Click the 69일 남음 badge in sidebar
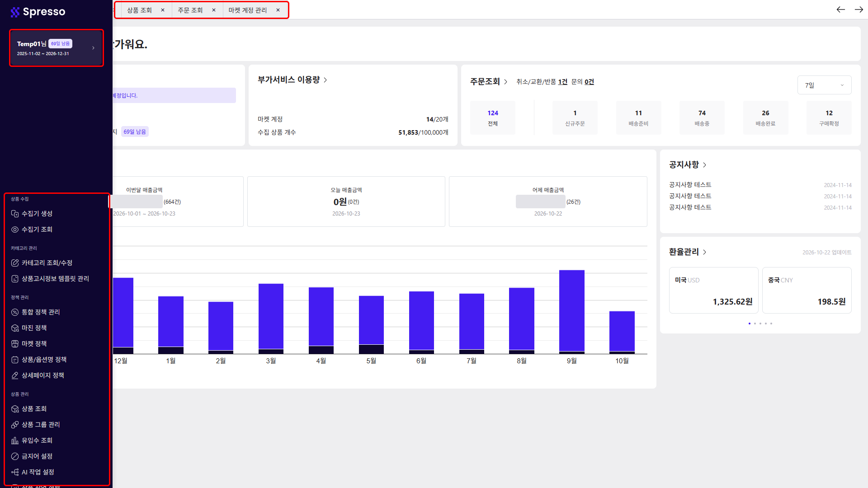 pyautogui.click(x=61, y=44)
